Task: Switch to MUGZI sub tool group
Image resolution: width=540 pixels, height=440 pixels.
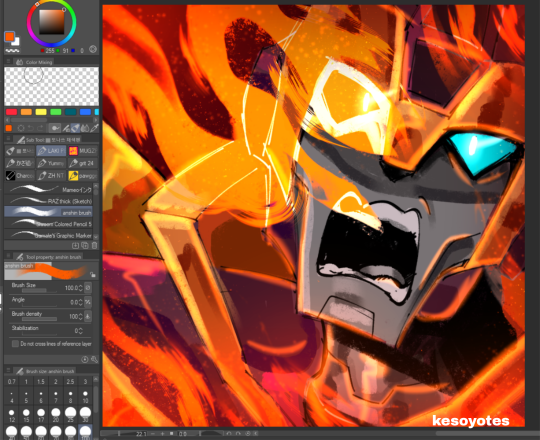Action: pos(82,150)
